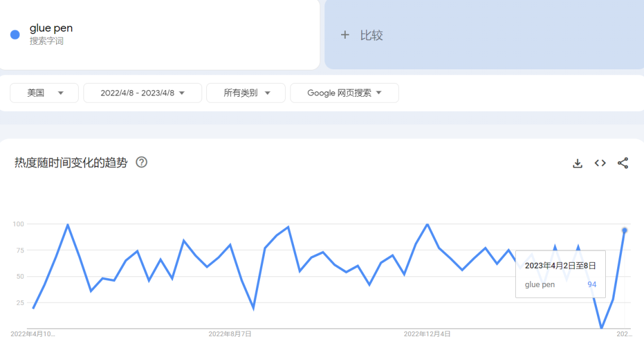Viewport: 644px width, 348px height.
Task: Edit the glue pen search term
Action: coord(51,28)
